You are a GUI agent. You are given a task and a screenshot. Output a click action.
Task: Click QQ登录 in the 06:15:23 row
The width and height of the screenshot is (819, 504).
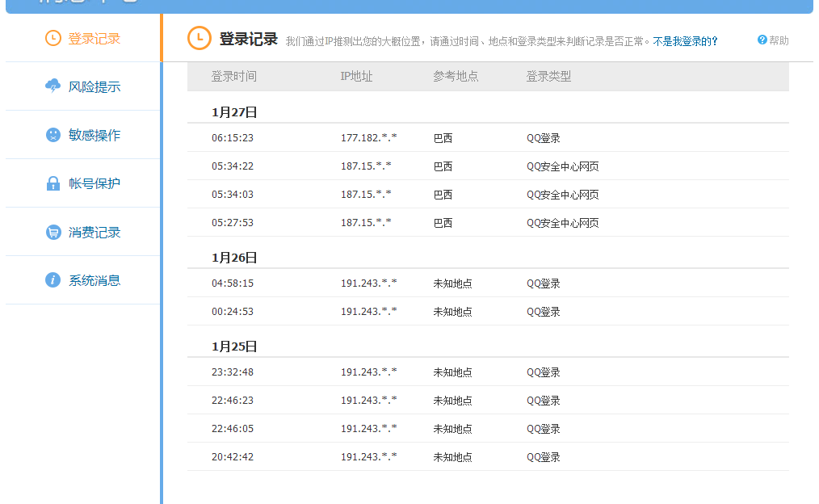[x=544, y=138]
